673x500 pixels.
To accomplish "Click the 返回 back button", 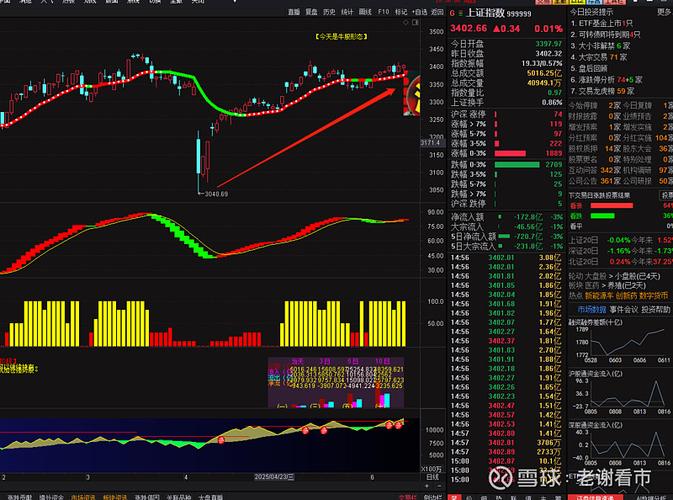I will (x=437, y=12).
